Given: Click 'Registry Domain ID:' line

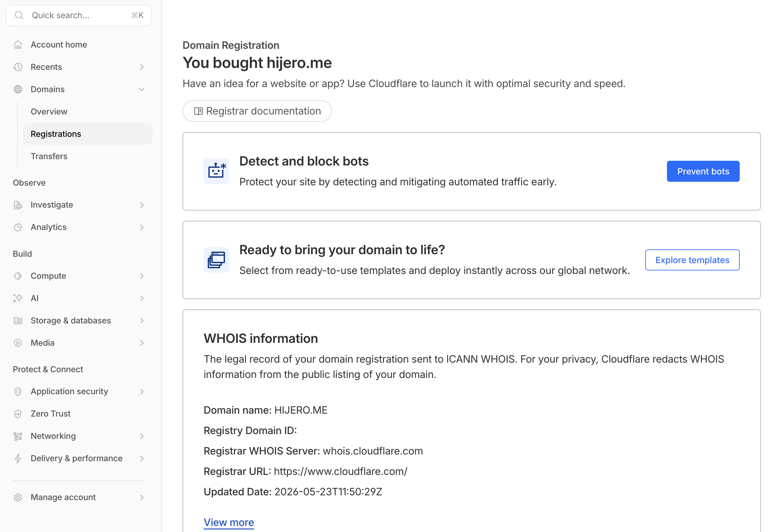Looking at the screenshot, I should click(250, 431).
